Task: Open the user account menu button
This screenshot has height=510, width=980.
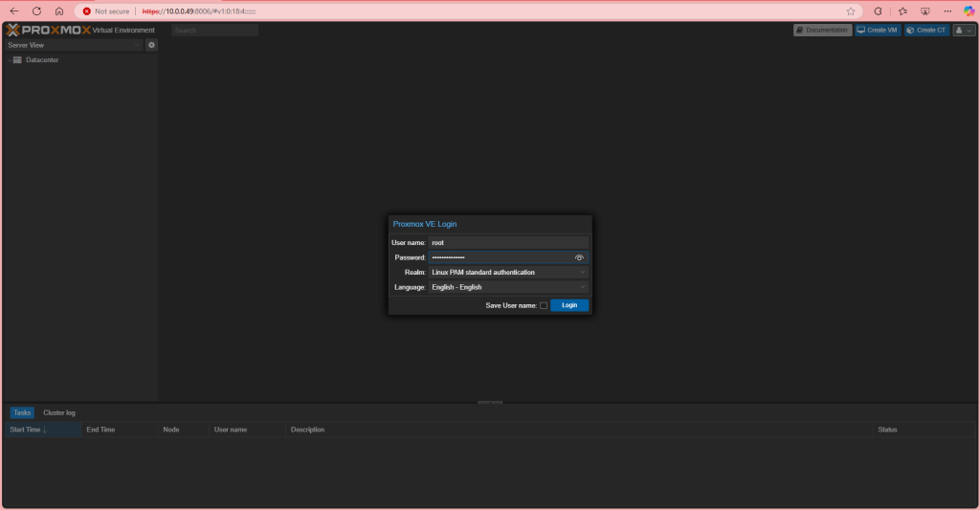Action: point(964,30)
